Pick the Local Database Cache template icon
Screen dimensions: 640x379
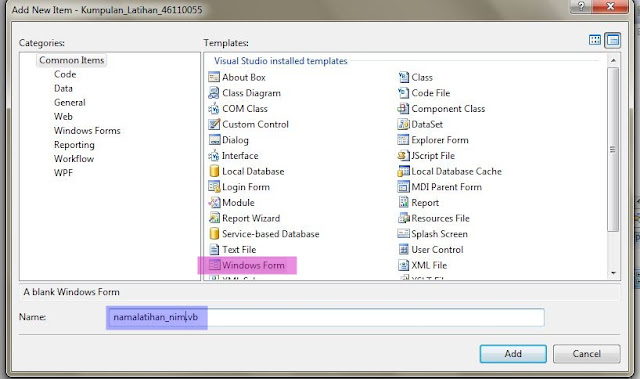[x=403, y=171]
